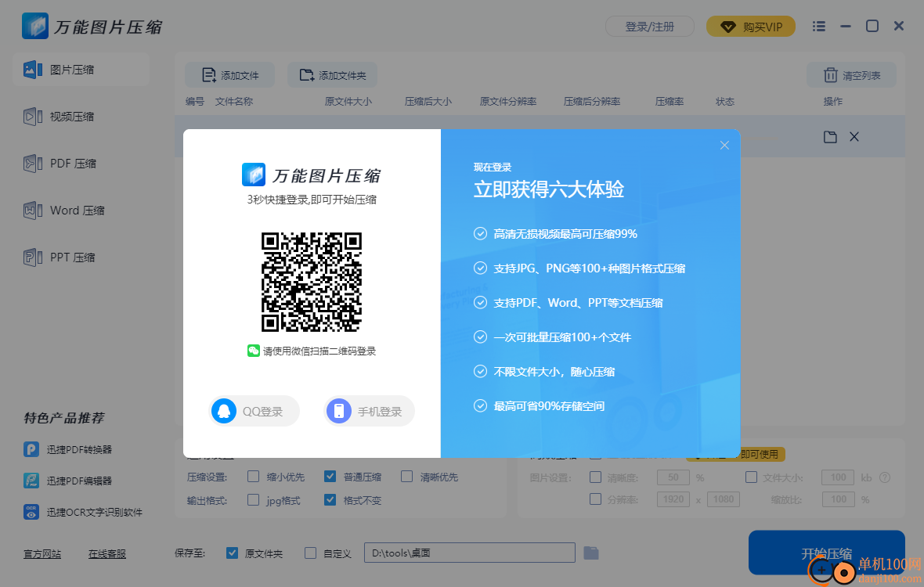This screenshot has height=587, width=924.
Task: Click the 迅捷OCR eye icon
Action: coord(31,512)
